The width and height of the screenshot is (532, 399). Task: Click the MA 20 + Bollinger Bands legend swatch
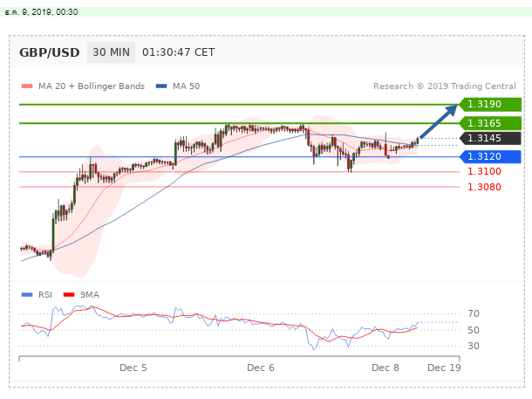(x=27, y=86)
